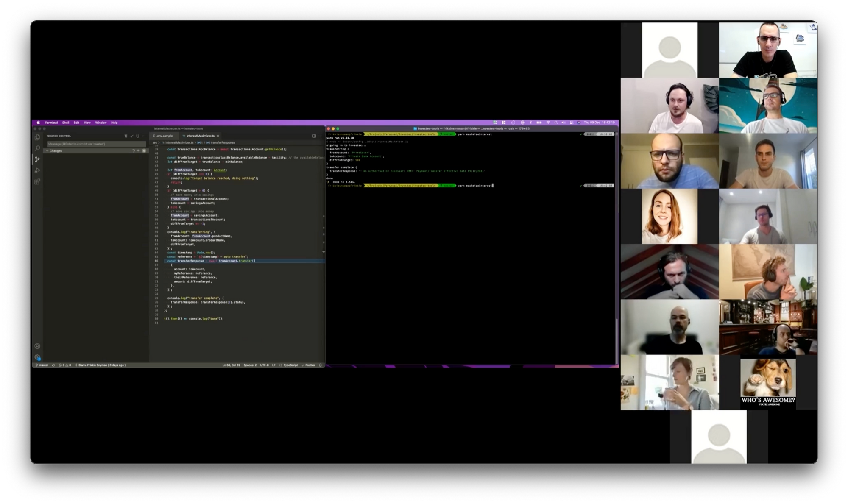Viewport: 848px width, 504px height.
Task: Open the Shell menu
Action: 66,123
